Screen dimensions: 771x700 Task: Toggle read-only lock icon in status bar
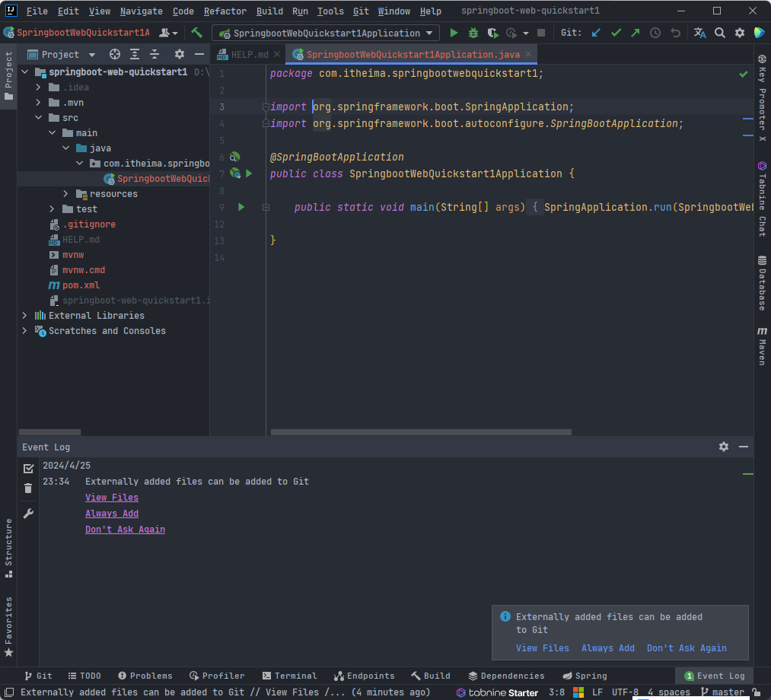(757, 692)
